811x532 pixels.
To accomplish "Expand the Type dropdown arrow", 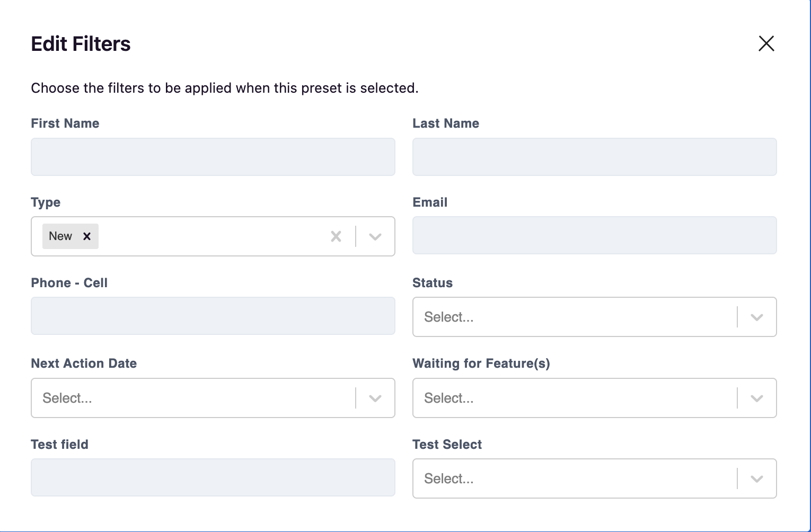I will tap(375, 236).
